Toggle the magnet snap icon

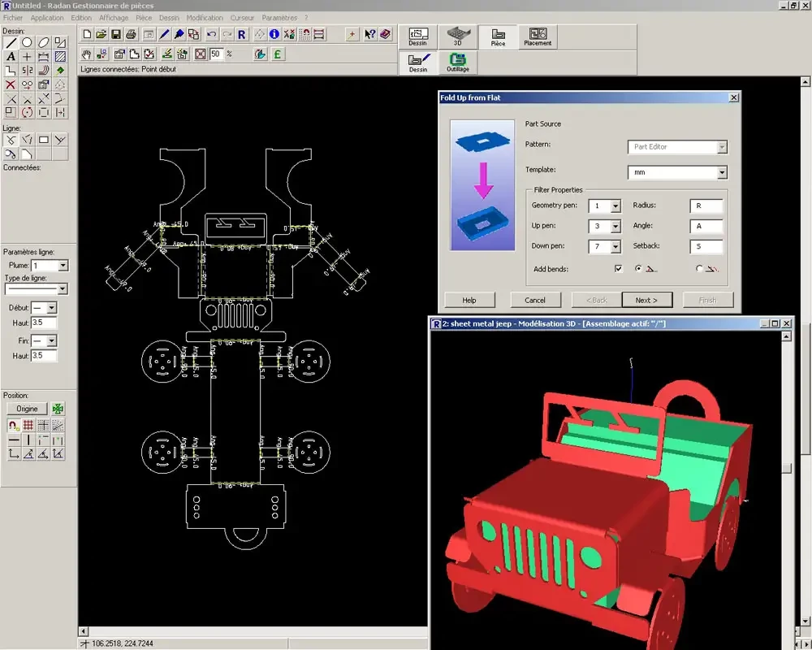point(14,426)
